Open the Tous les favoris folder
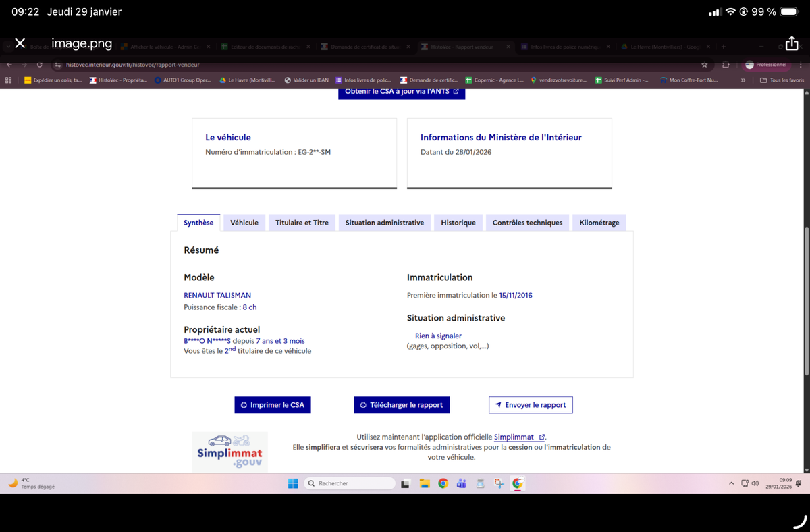The image size is (810, 532). click(x=782, y=80)
